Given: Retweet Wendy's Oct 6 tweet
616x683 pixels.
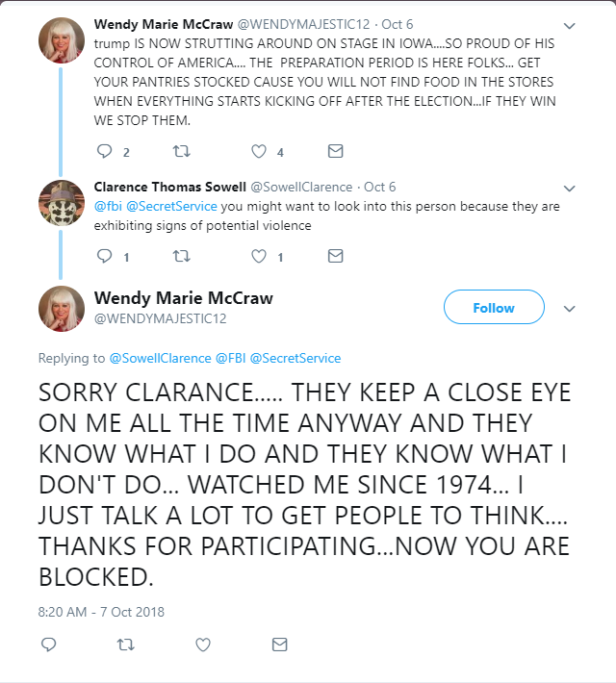Looking at the screenshot, I should 181,151.
